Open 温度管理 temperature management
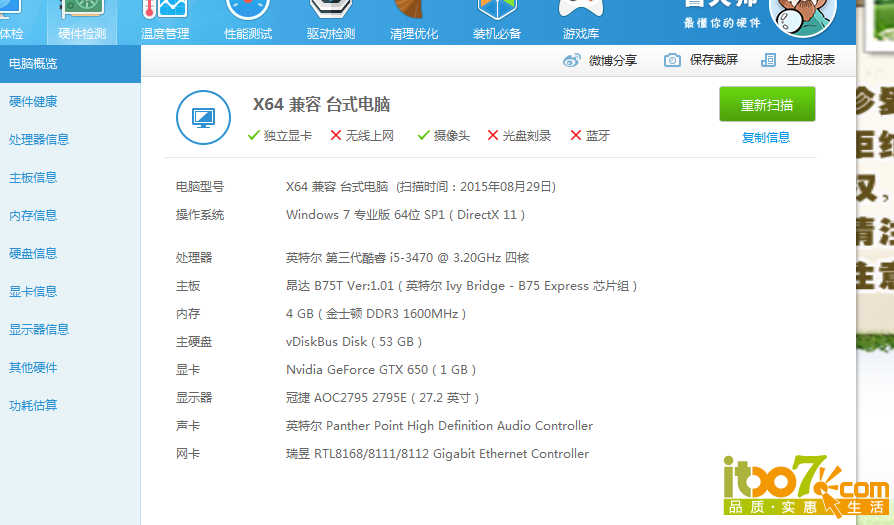The image size is (894, 525). (165, 23)
